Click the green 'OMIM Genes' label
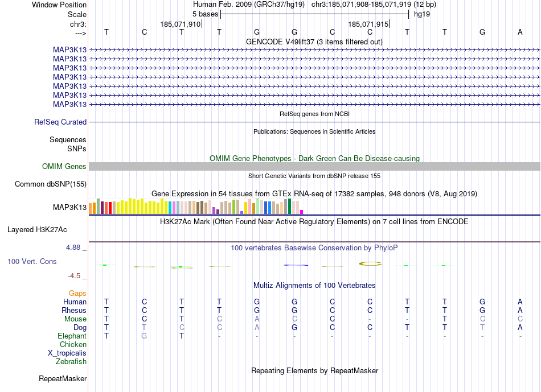 tap(64, 167)
